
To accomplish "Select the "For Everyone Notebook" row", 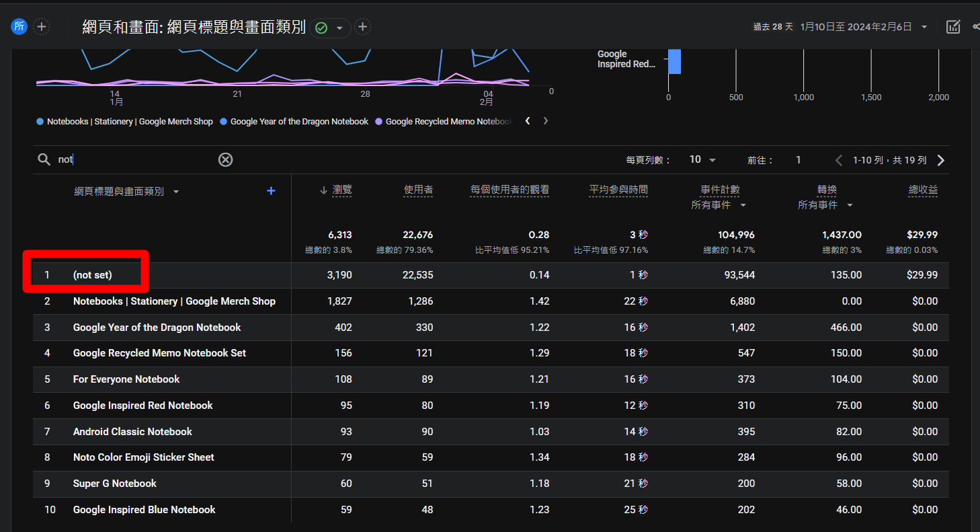I will [491, 379].
